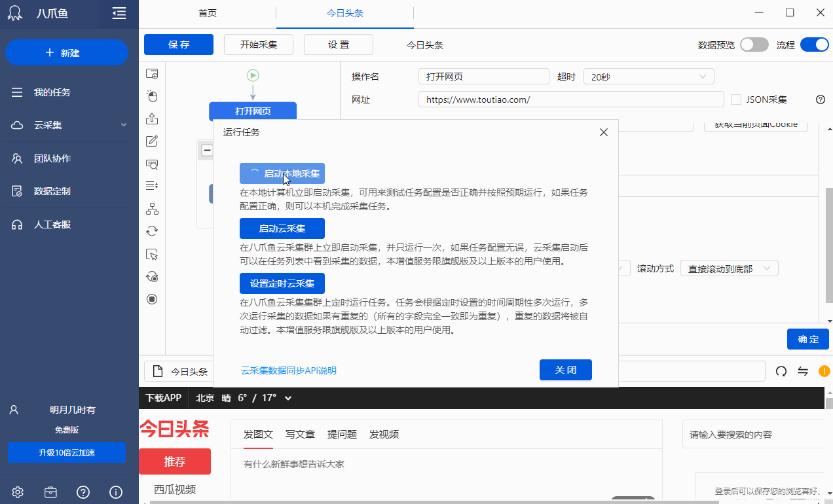Click the 保存 button
Image resolution: width=833 pixels, height=504 pixels.
[x=179, y=45]
